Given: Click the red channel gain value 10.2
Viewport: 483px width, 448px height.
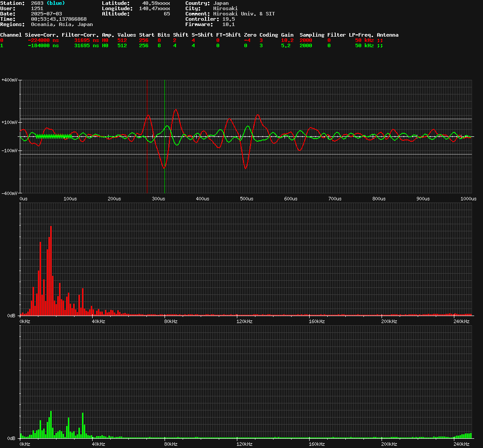Looking at the screenshot, I should [x=287, y=41].
